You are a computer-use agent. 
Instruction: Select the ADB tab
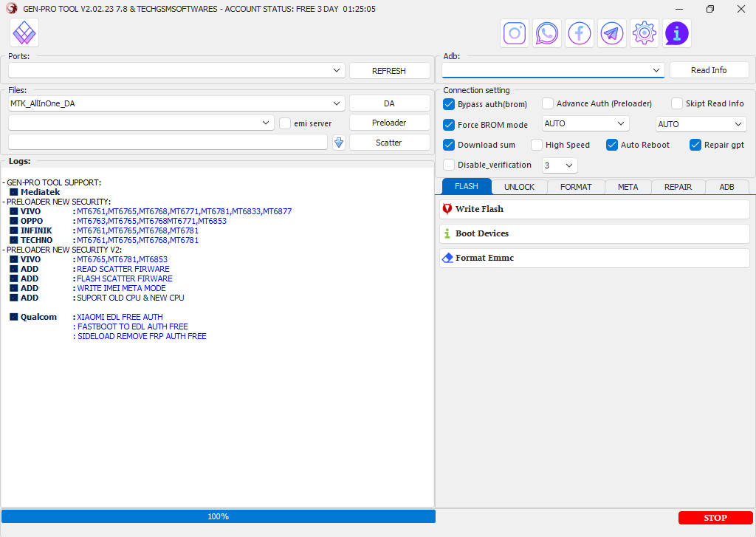pyautogui.click(x=726, y=187)
